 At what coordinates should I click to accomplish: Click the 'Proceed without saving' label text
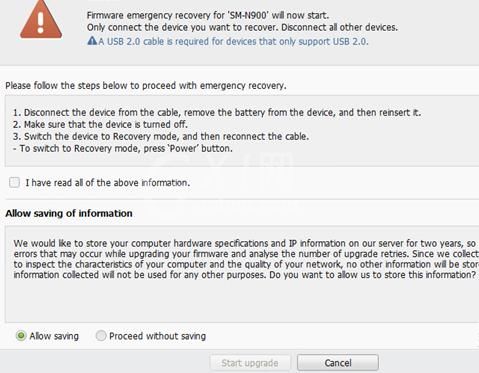click(157, 336)
